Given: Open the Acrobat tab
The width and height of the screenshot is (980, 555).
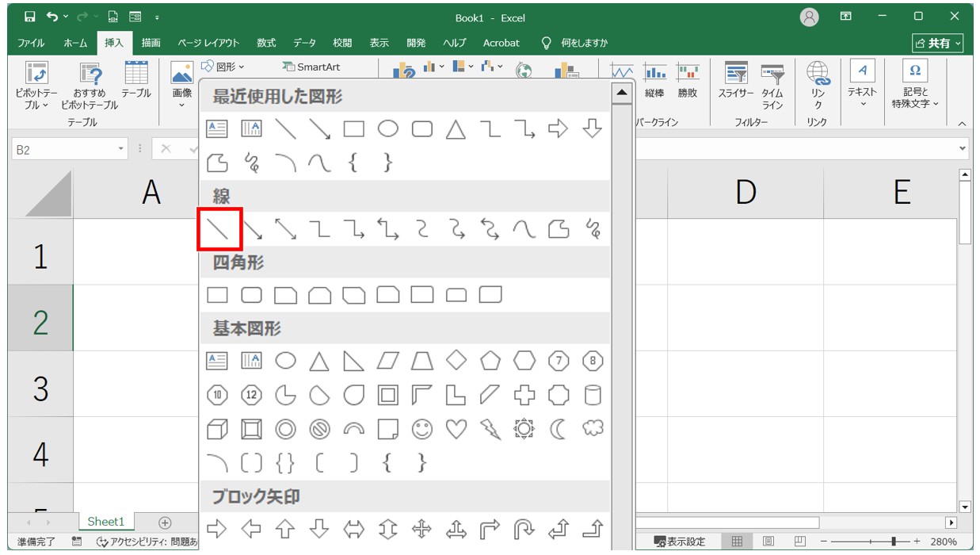Looking at the screenshot, I should point(501,43).
